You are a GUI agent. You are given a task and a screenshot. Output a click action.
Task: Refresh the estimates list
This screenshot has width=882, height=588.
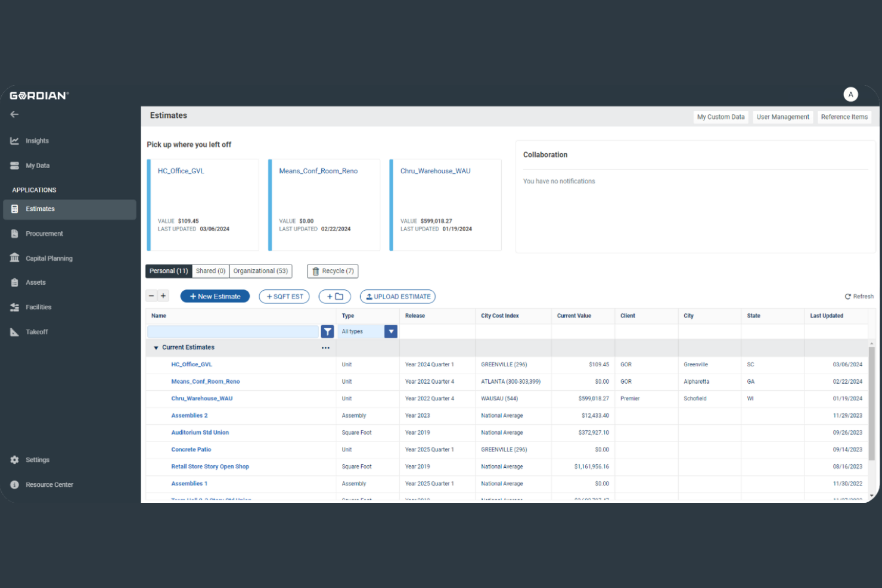click(x=859, y=296)
